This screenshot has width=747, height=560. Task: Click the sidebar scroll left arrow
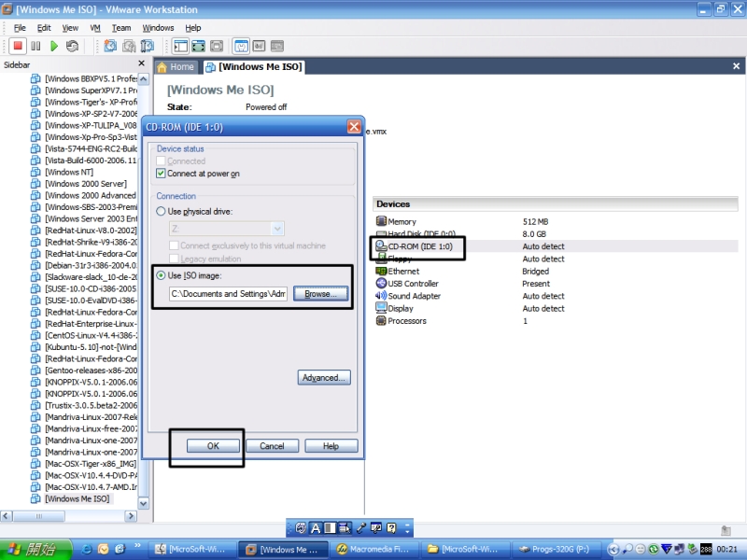click(x=7, y=516)
